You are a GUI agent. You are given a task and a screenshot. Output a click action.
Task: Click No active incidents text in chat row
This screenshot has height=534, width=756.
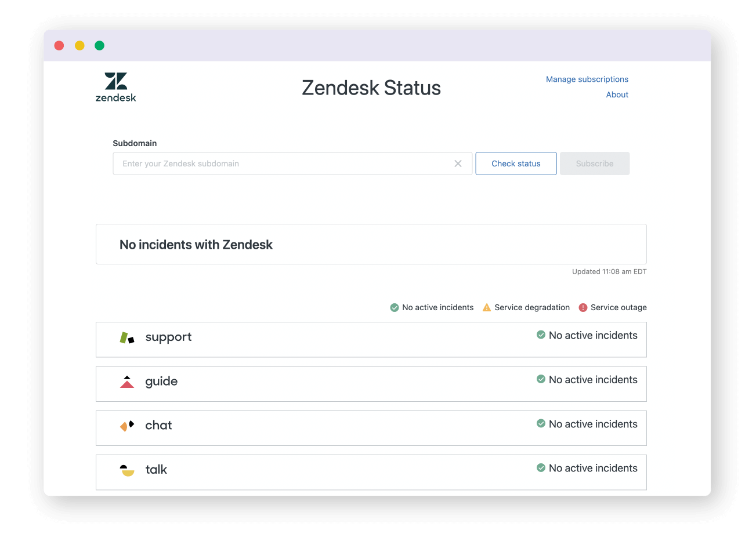(x=593, y=424)
